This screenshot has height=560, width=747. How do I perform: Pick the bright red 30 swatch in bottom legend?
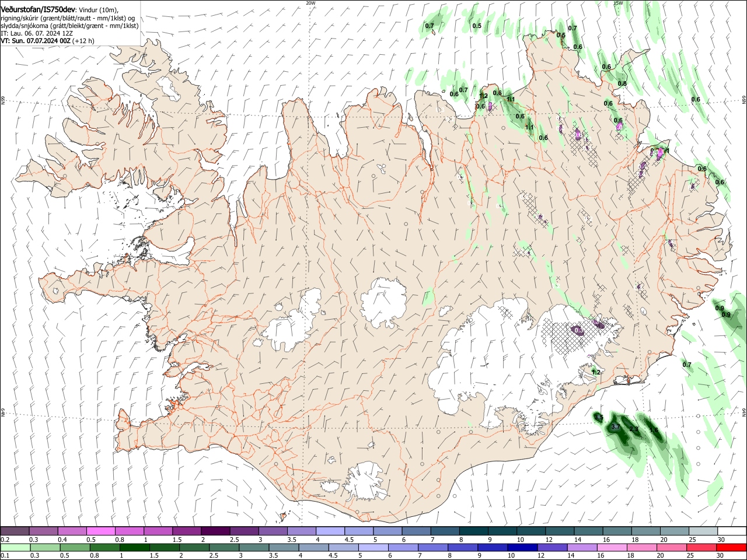click(x=731, y=548)
